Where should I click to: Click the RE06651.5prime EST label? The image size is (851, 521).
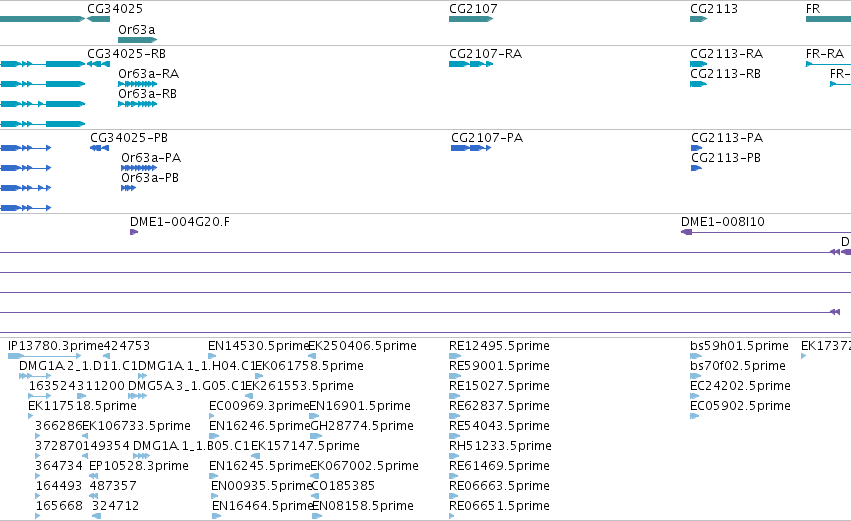(499, 506)
